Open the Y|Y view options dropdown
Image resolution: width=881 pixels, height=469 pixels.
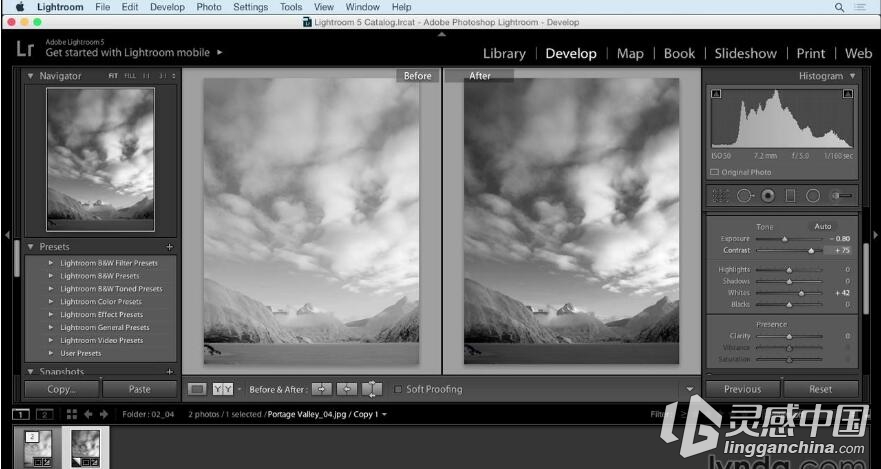(x=239, y=389)
